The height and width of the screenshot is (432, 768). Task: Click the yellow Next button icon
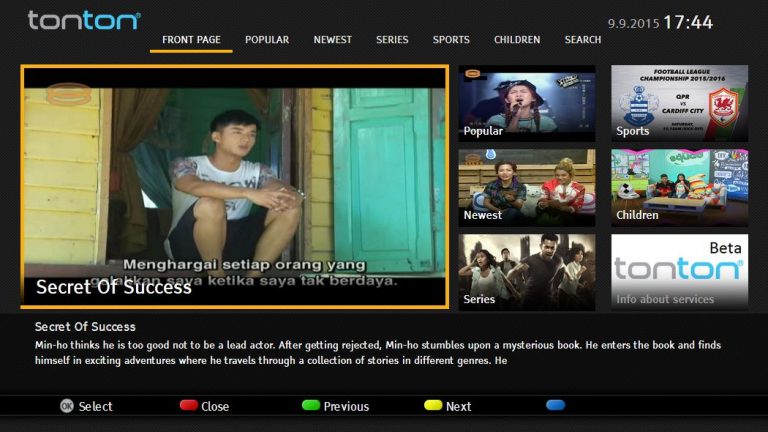(x=433, y=405)
